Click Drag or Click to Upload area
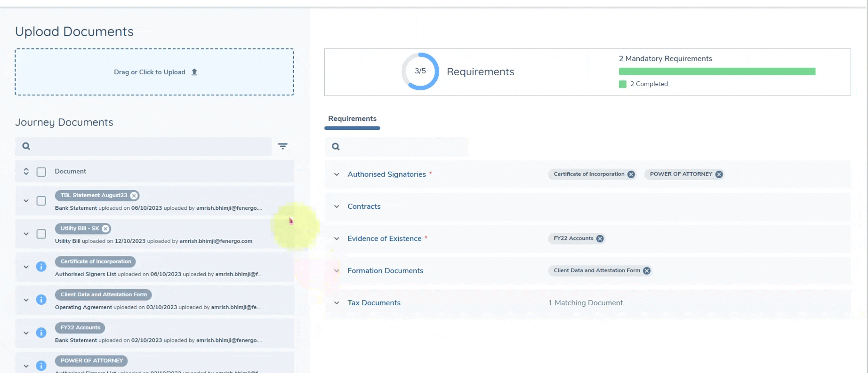The image size is (868, 373). coord(154,72)
